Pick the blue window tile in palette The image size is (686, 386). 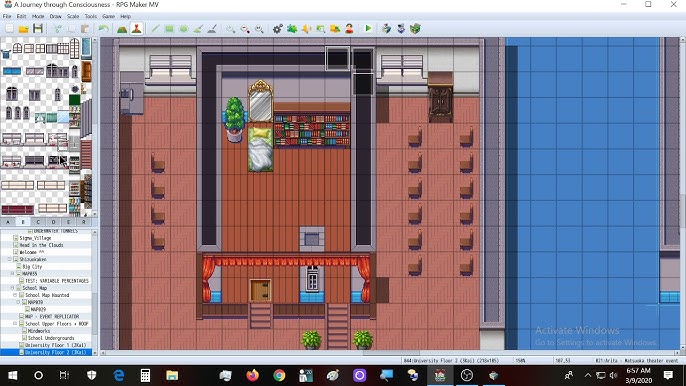coord(12,71)
